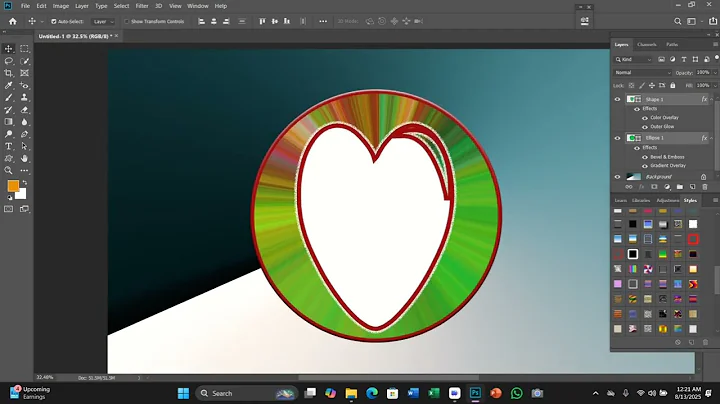720x404 pixels.
Task: Select the Path Selection tool
Action: point(24,146)
